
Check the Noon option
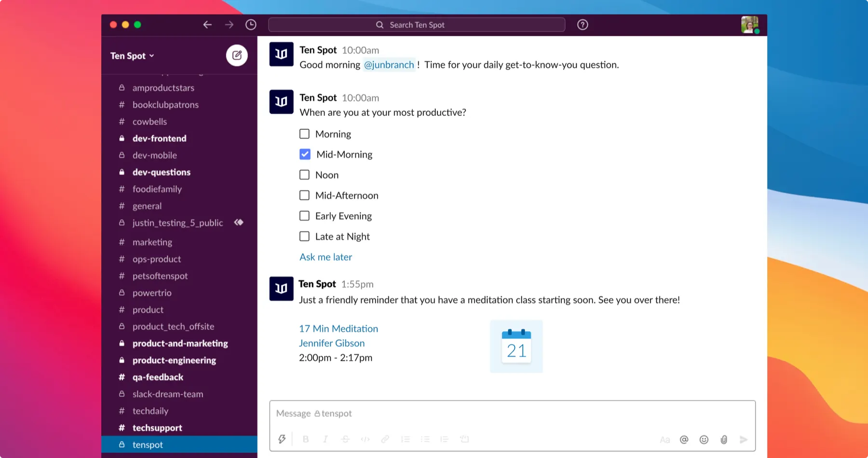pos(304,175)
